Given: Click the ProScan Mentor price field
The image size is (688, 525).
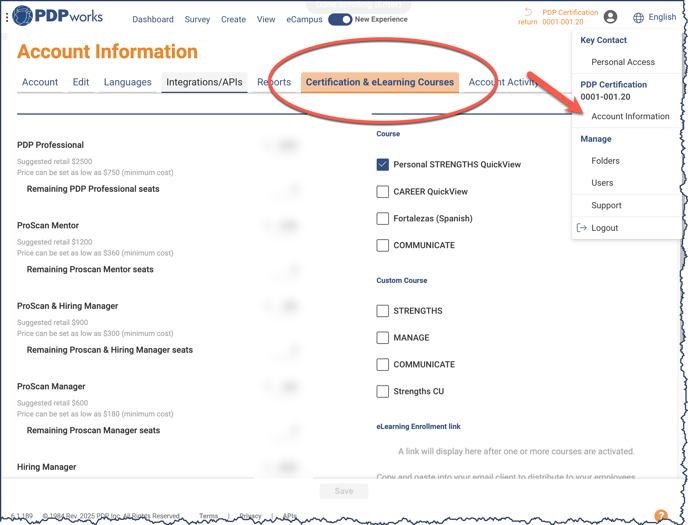Looking at the screenshot, I should tap(281, 225).
